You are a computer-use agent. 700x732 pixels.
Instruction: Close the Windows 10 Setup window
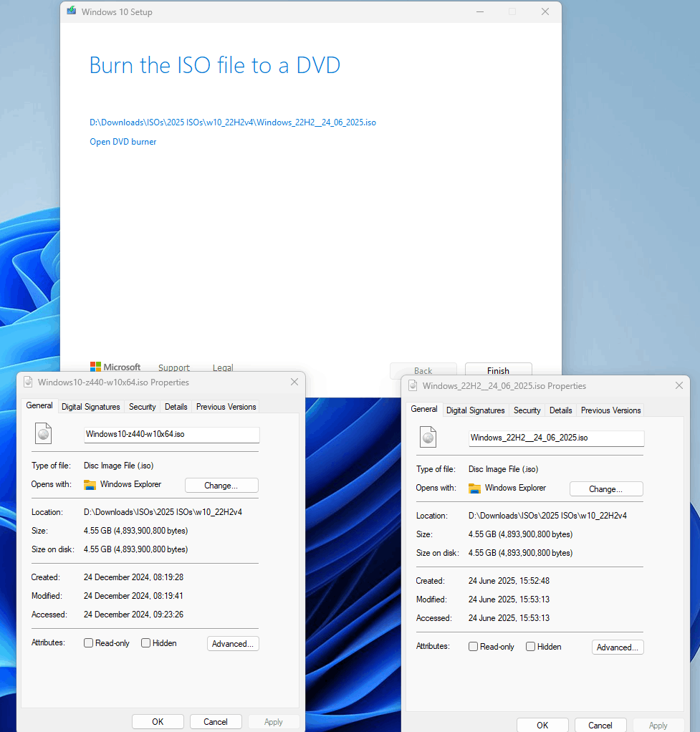coord(545,11)
